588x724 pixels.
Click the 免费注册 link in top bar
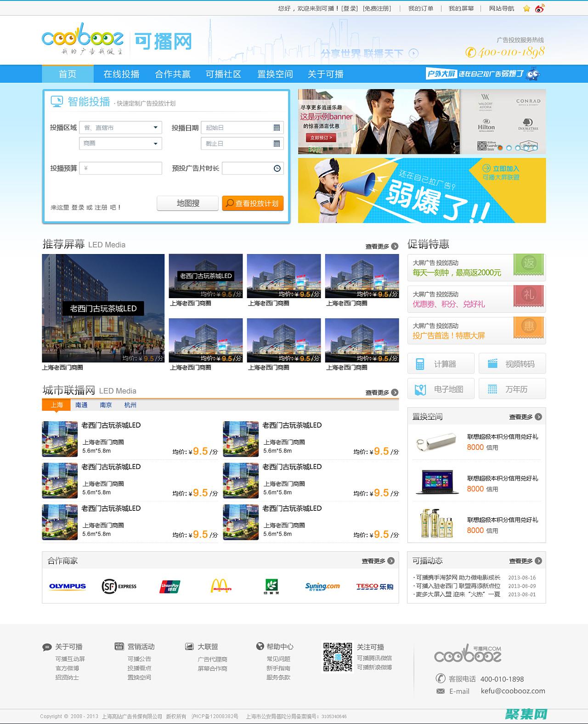[x=377, y=9]
